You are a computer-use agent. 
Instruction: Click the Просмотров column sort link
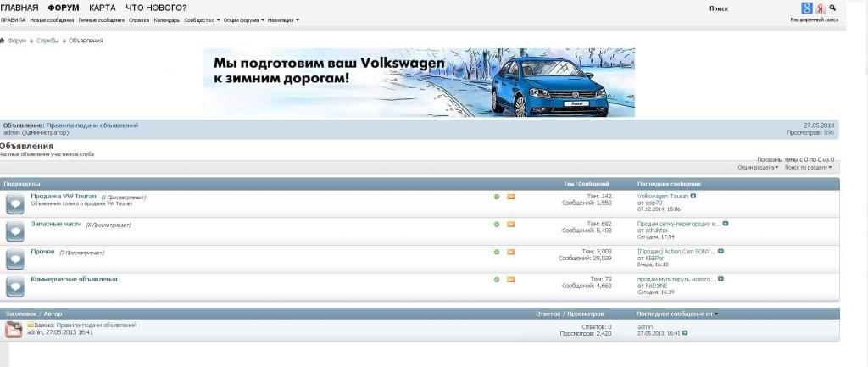coord(586,314)
